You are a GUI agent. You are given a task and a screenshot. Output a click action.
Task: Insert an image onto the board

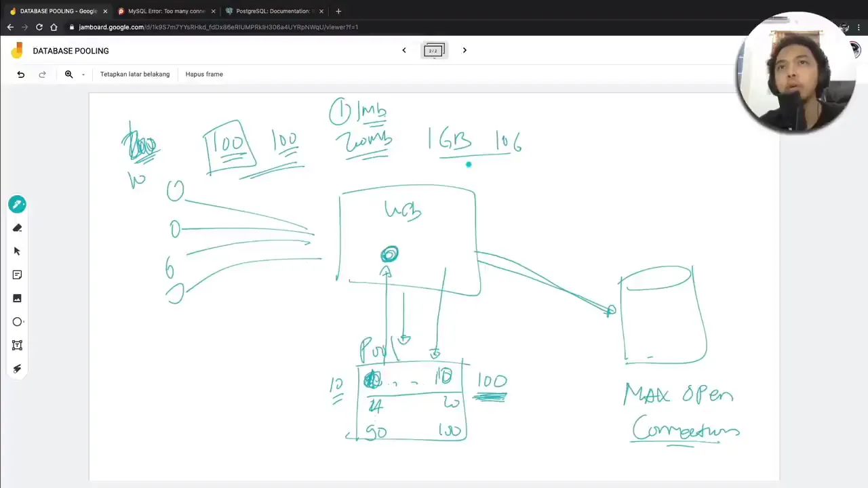point(18,298)
